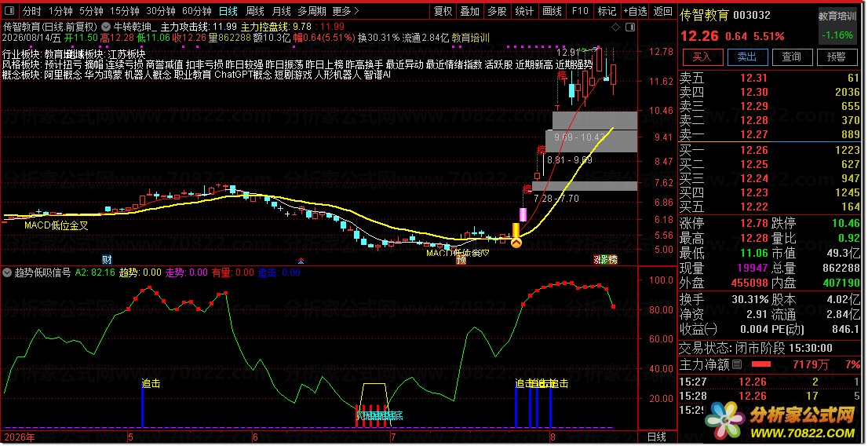Open the 教育培训 sector box
868x446 pixels.
[x=837, y=25]
